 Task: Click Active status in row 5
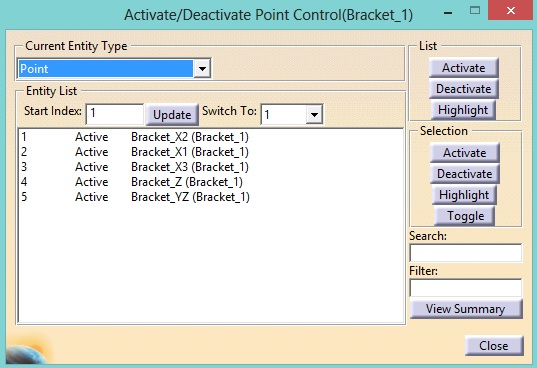click(x=91, y=197)
